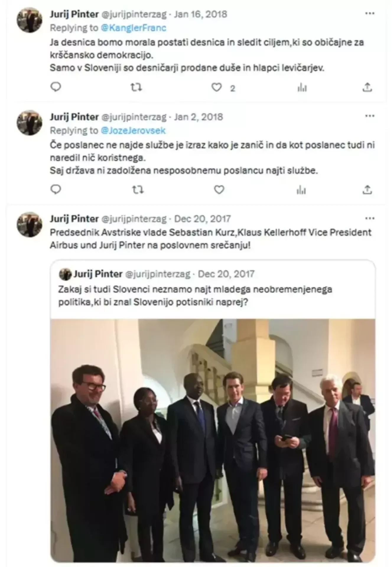Click Jurij Pinter name on Dec 20 tweet
The image size is (392, 567).
click(x=74, y=219)
